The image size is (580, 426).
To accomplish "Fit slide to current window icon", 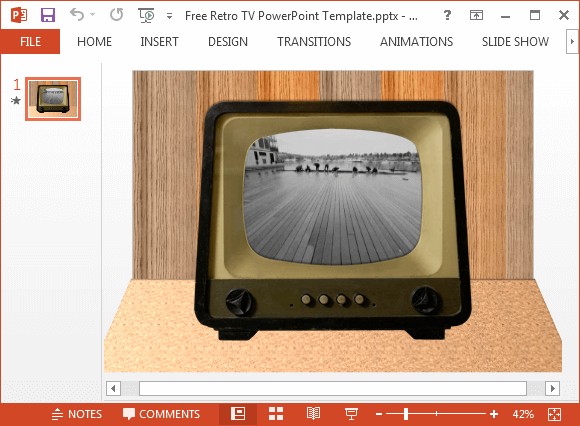I will pyautogui.click(x=554, y=414).
